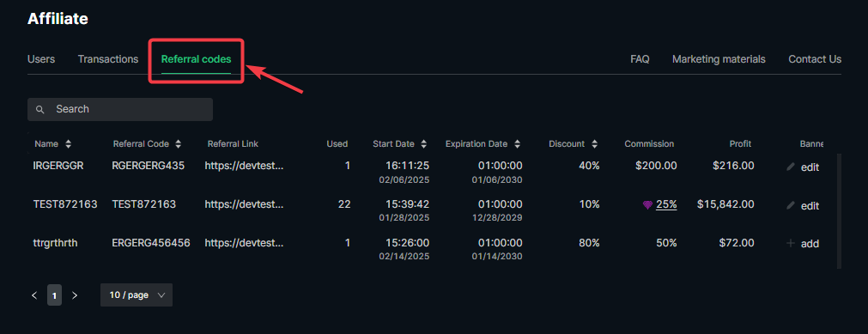
Task: Click the Referral Link column header
Action: [233, 144]
